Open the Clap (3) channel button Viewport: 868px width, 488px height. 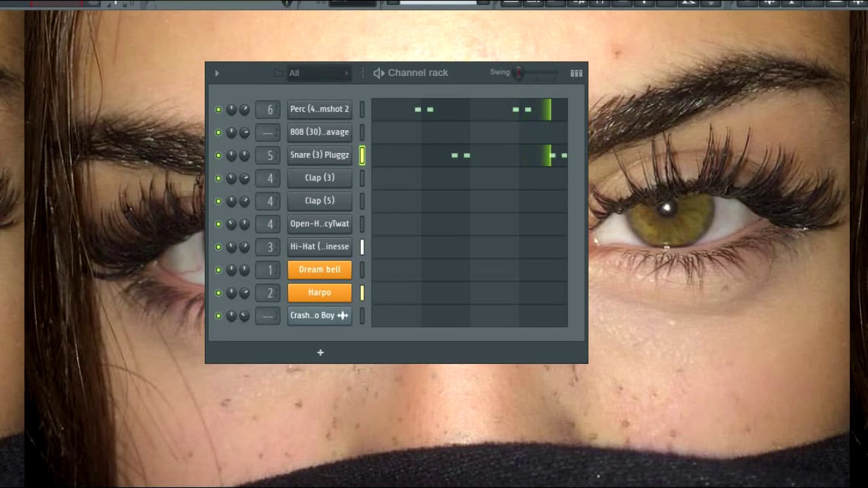click(319, 178)
